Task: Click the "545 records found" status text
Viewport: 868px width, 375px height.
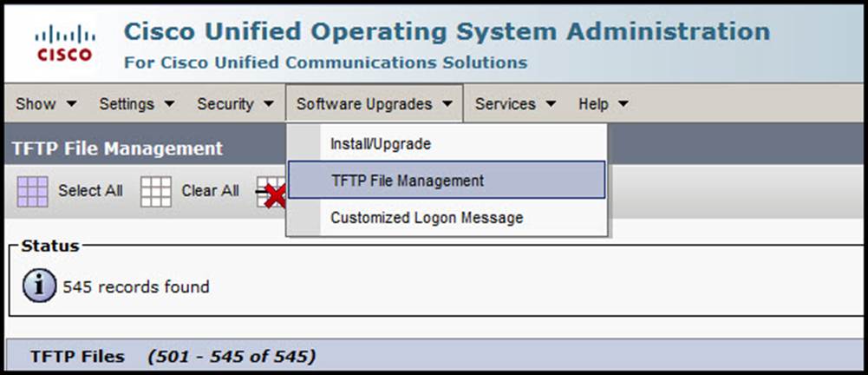Action: tap(136, 286)
